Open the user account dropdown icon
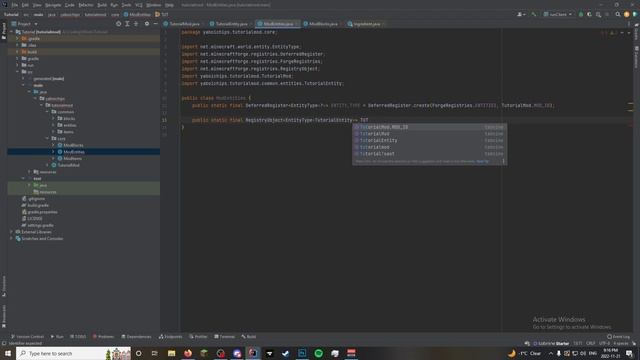The width and height of the screenshot is (640, 360). (x=521, y=14)
